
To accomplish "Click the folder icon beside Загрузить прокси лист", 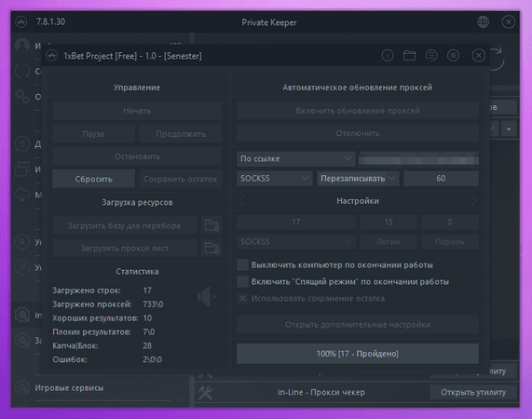I will [x=211, y=249].
